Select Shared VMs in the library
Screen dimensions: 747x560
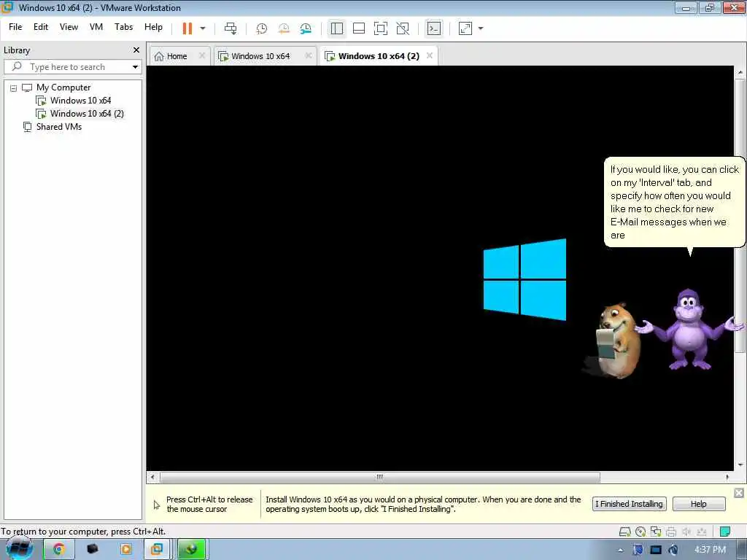pos(58,127)
